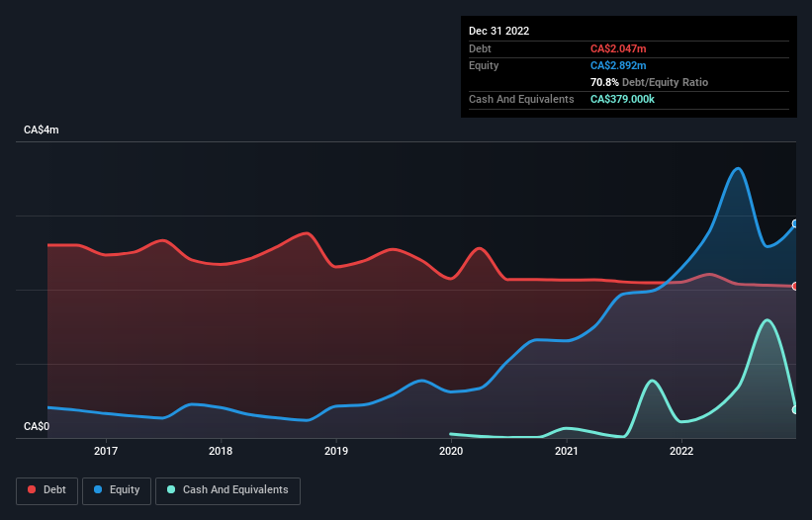Click the CA$0 y-axis label
Screen dimensions: 812x520
(x=37, y=426)
